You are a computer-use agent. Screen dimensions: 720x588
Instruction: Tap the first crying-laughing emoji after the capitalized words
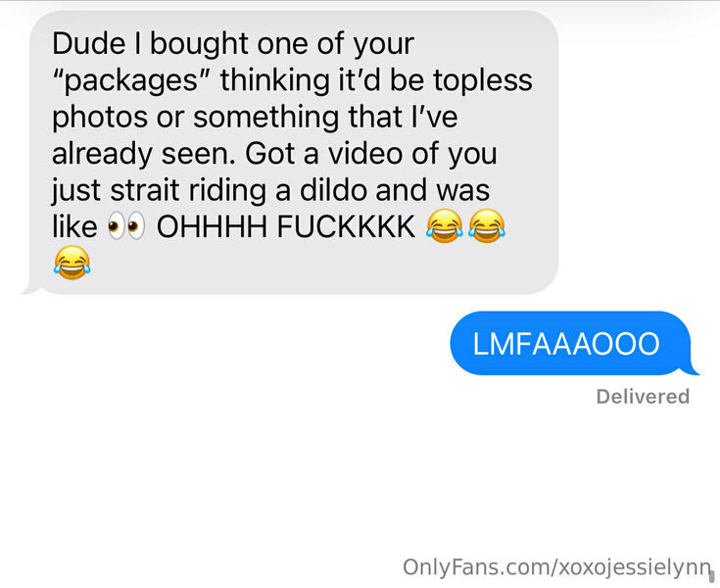coord(444,225)
